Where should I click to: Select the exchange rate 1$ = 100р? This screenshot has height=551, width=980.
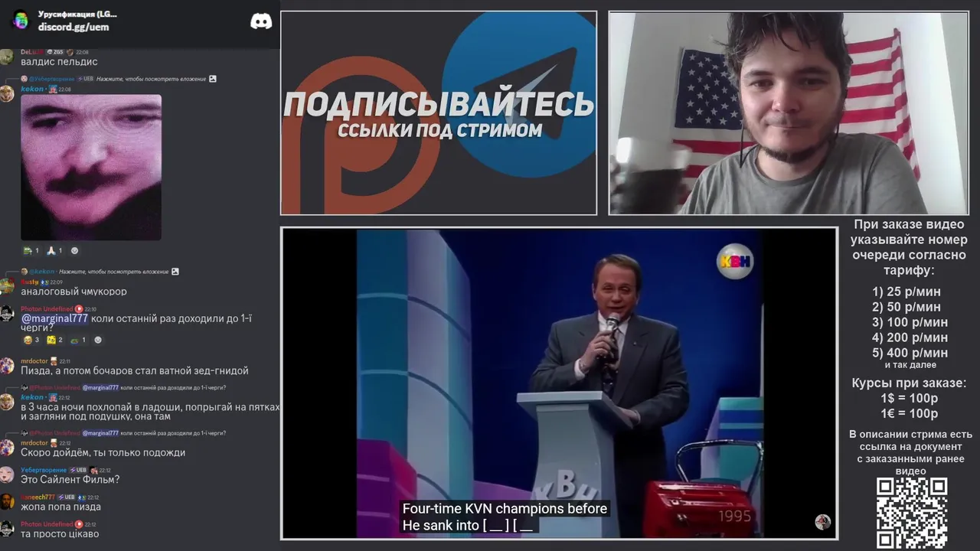[x=910, y=398]
